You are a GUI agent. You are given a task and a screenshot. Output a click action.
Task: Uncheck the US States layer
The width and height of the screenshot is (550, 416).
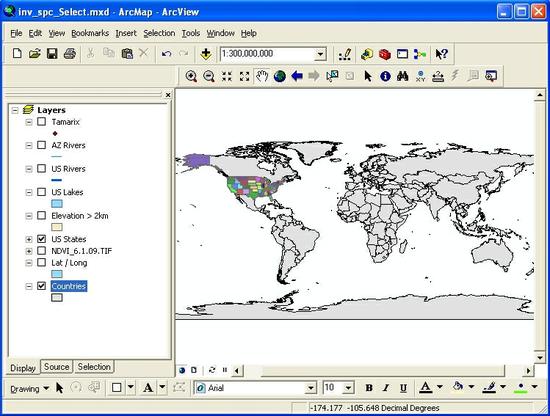pyautogui.click(x=41, y=239)
